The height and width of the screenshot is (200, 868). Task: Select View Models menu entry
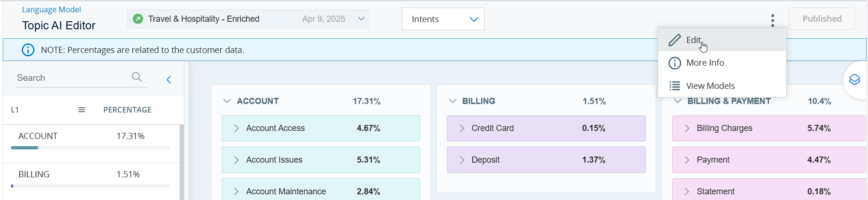click(x=710, y=86)
